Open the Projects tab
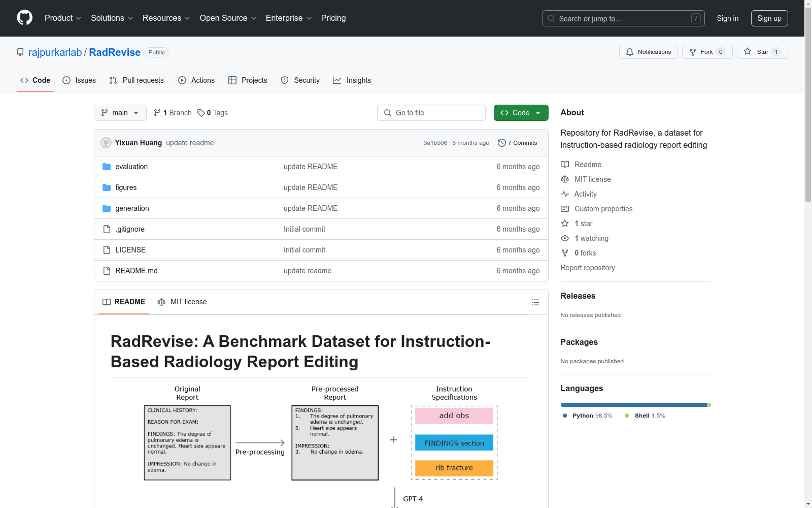This screenshot has width=812, height=508. (248, 80)
